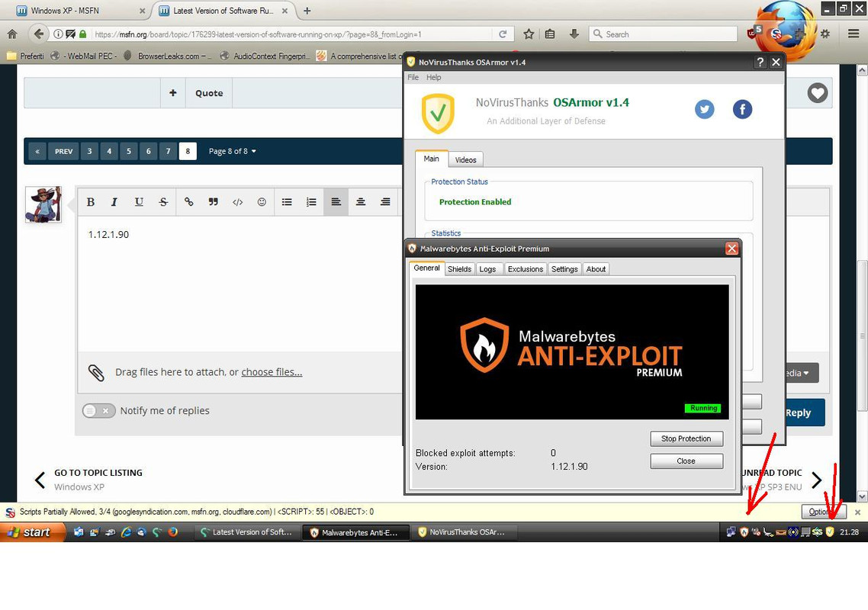Expand the Page 8 of 8 dropdown
This screenshot has height=610, width=868.
point(233,151)
